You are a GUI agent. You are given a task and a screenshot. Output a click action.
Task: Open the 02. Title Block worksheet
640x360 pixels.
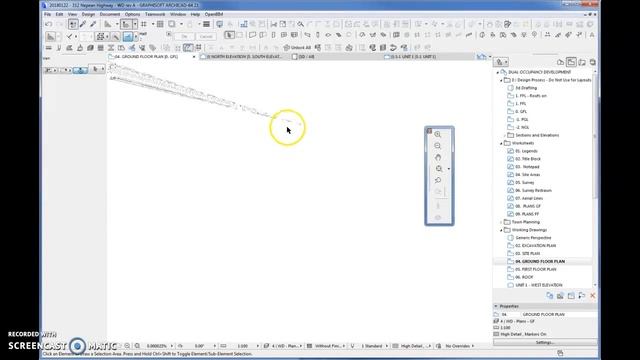528,159
